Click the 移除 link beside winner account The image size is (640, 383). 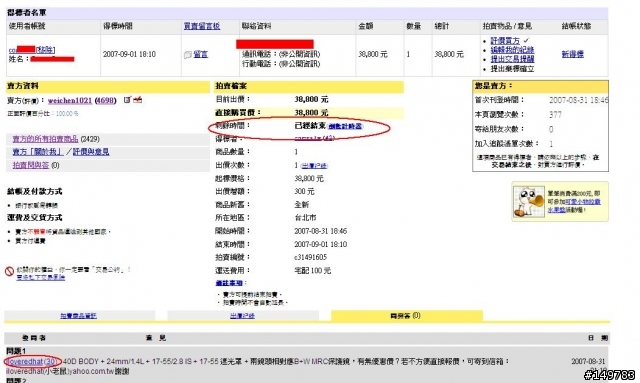[x=45, y=50]
